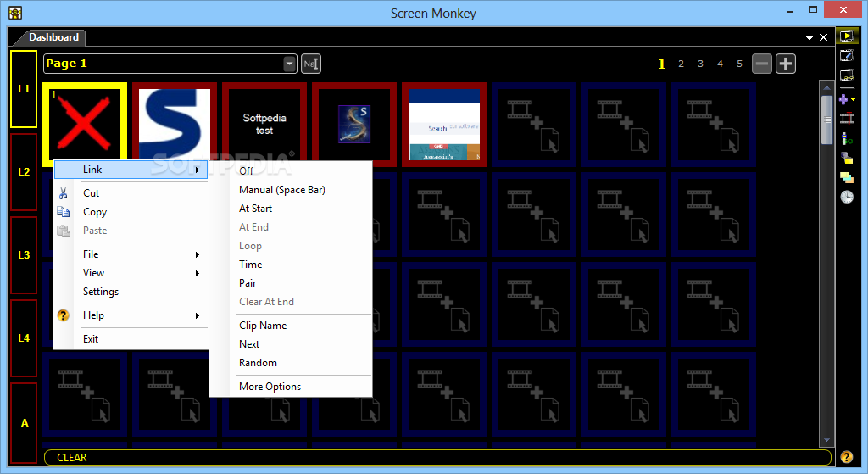Click the Link menu entry
Screen dimensions: 868x474
[131, 170]
